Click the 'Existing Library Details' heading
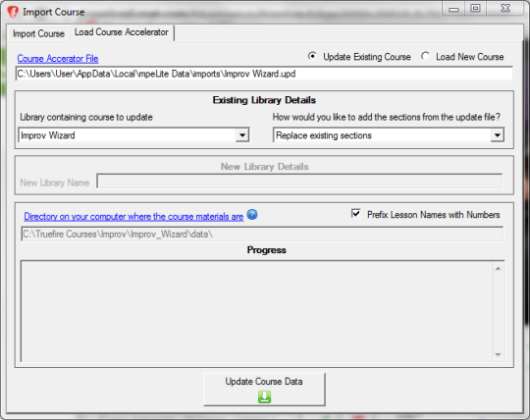The height and width of the screenshot is (420, 530). coord(264,100)
